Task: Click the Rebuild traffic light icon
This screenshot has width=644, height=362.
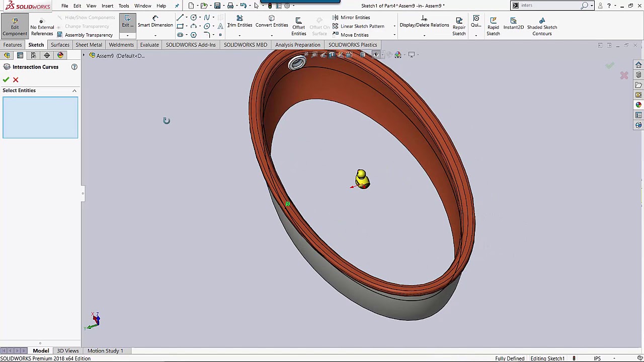Action: (270, 6)
